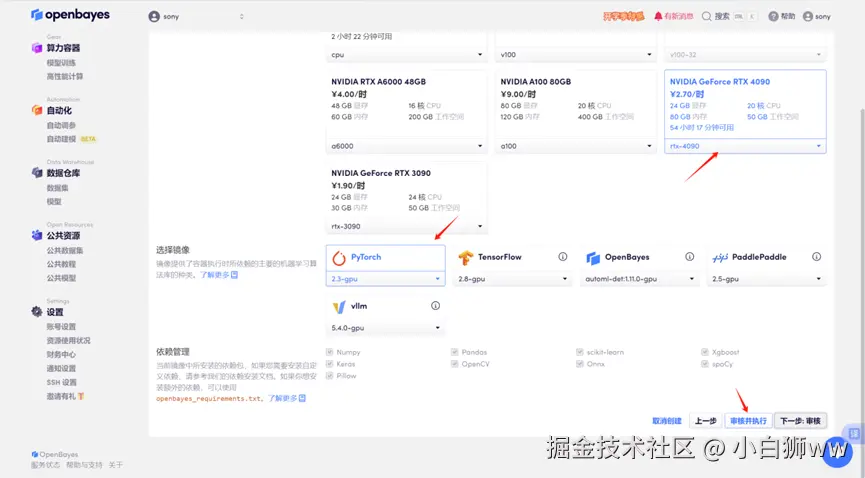The image size is (865, 478).
Task: Show PaddlePaddle image info icon
Action: click(816, 257)
